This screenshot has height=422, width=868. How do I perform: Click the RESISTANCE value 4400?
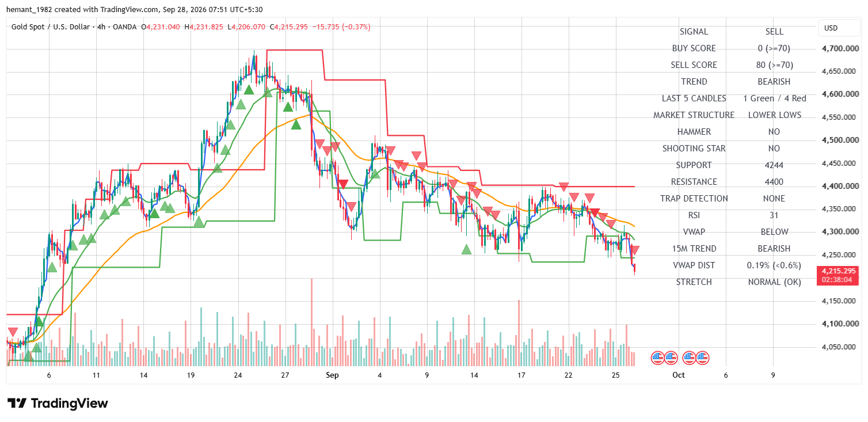774,182
